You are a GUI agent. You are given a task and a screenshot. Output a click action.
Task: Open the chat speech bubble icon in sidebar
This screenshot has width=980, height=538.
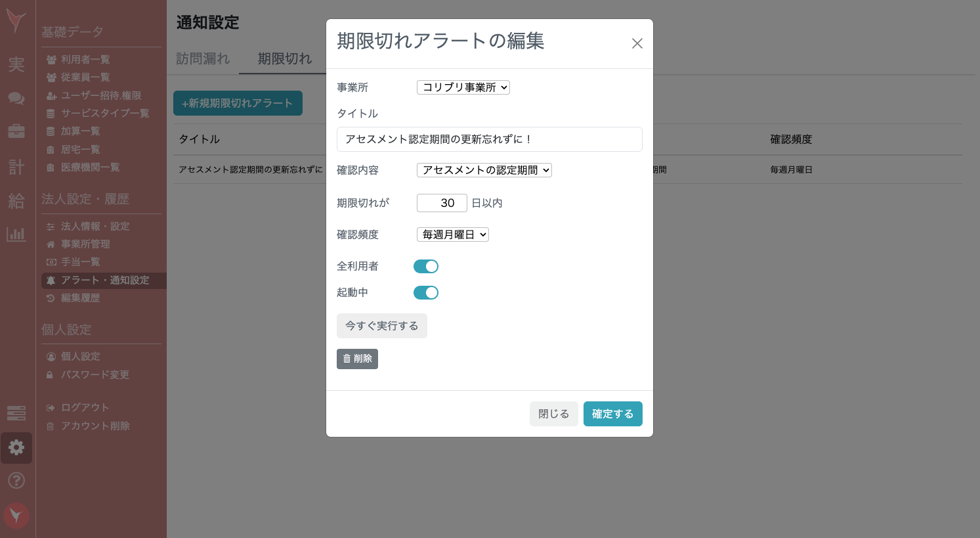coord(16,99)
